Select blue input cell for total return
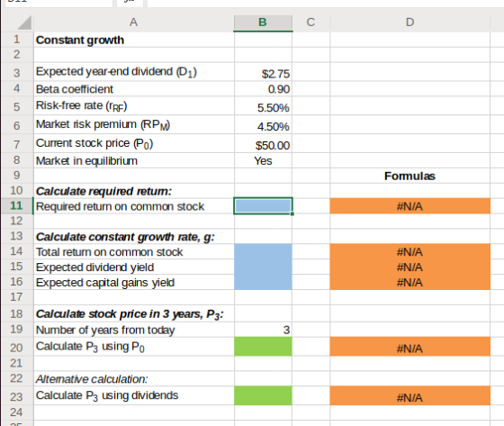 coord(263,251)
